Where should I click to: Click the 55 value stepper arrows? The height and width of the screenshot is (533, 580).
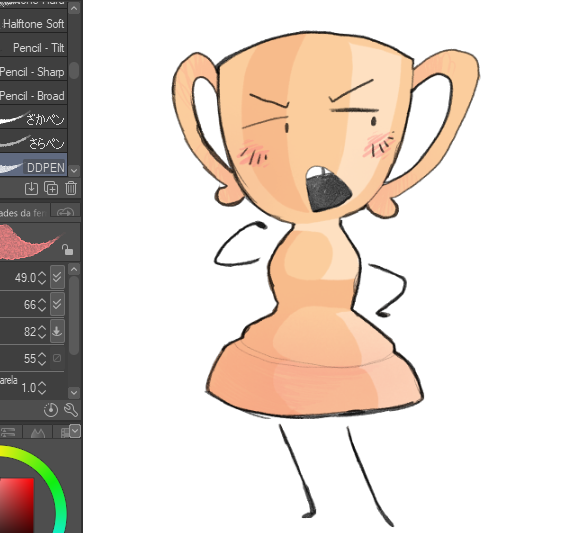click(x=42, y=358)
